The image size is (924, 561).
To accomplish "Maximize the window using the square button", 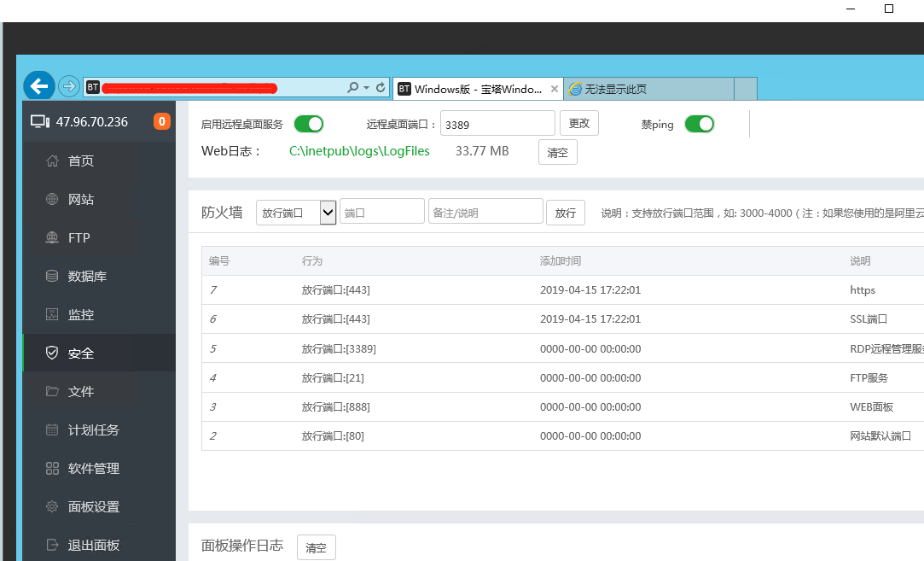I will (x=889, y=9).
